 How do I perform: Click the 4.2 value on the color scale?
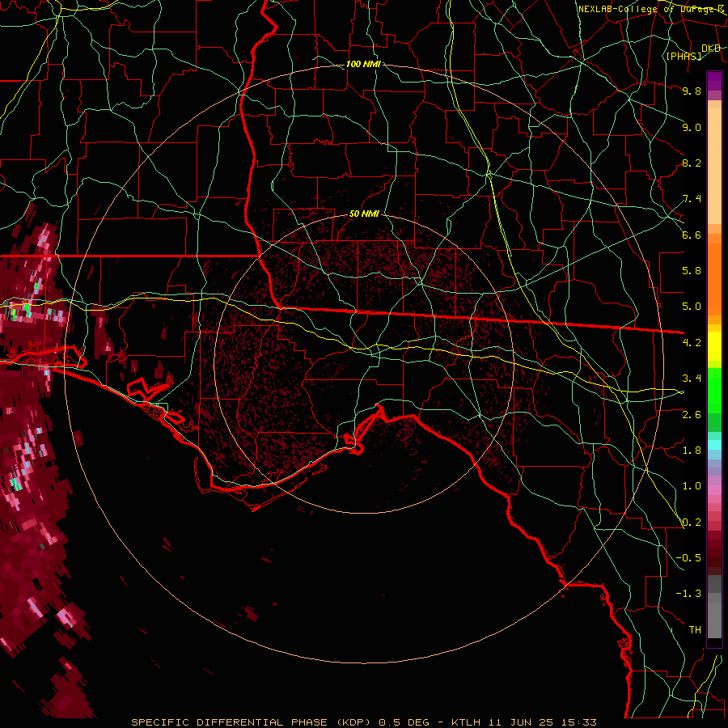click(x=692, y=343)
